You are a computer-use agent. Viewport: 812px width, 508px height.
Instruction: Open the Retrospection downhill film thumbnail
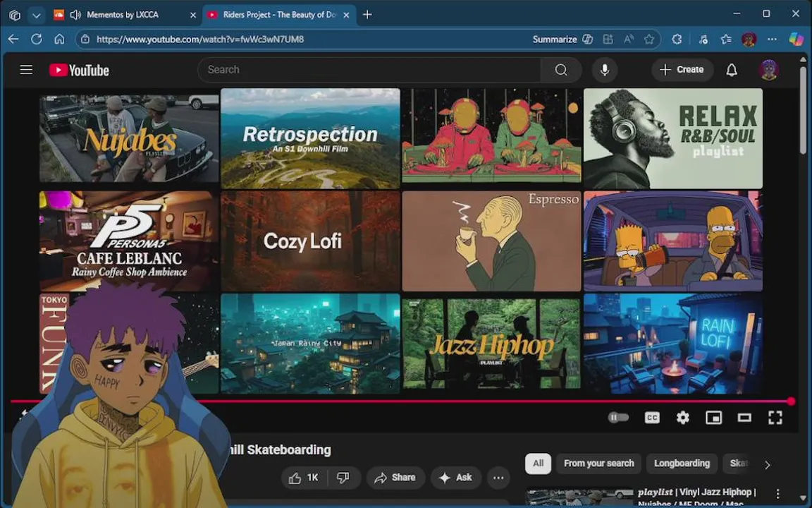310,138
